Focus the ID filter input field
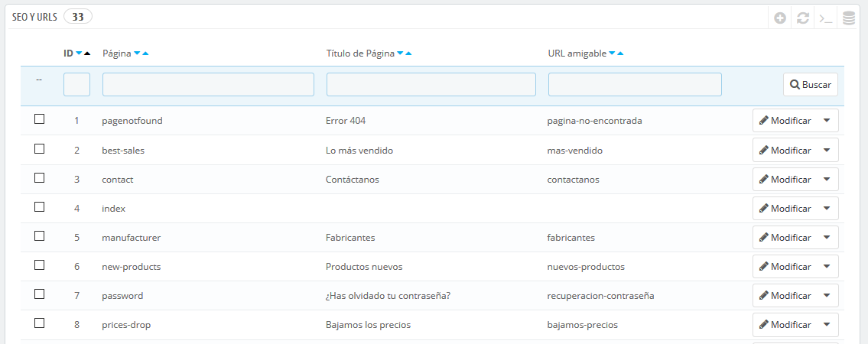The image size is (868, 344). (x=77, y=85)
